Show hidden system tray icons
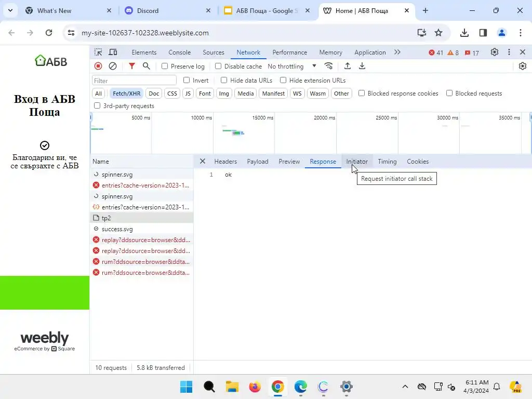This screenshot has height=399, width=532. click(x=405, y=387)
